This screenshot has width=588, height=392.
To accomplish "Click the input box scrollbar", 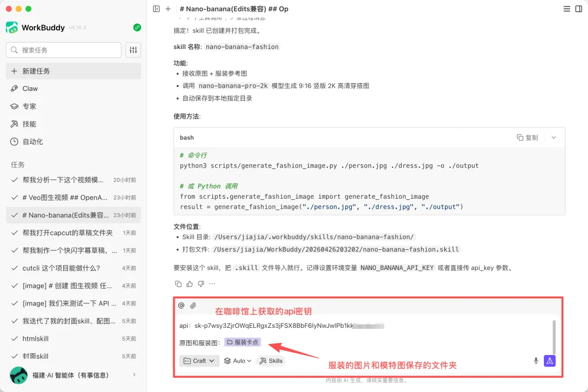I will 554,337.
